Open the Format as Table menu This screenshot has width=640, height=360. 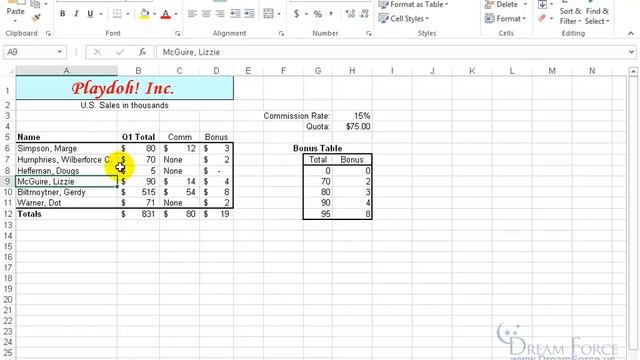click(x=413, y=4)
